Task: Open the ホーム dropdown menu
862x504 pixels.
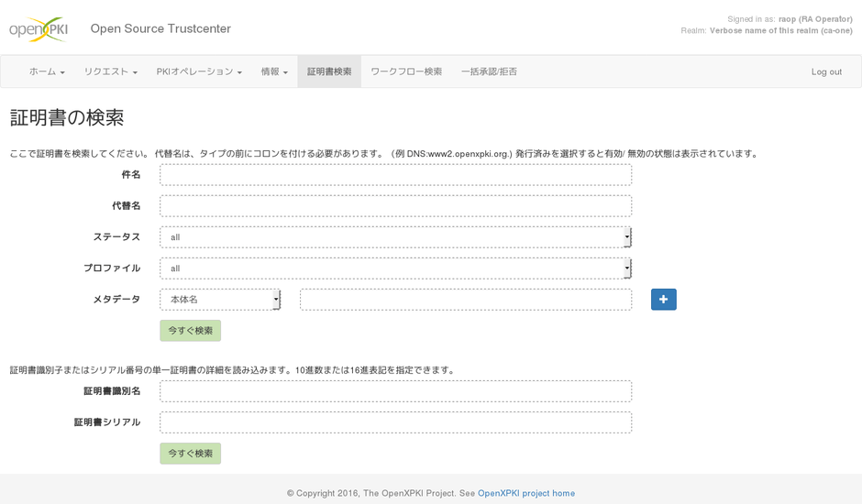Action: point(47,71)
